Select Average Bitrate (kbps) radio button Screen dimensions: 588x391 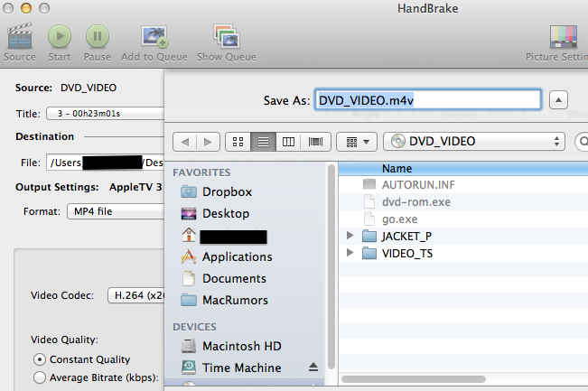point(40,377)
